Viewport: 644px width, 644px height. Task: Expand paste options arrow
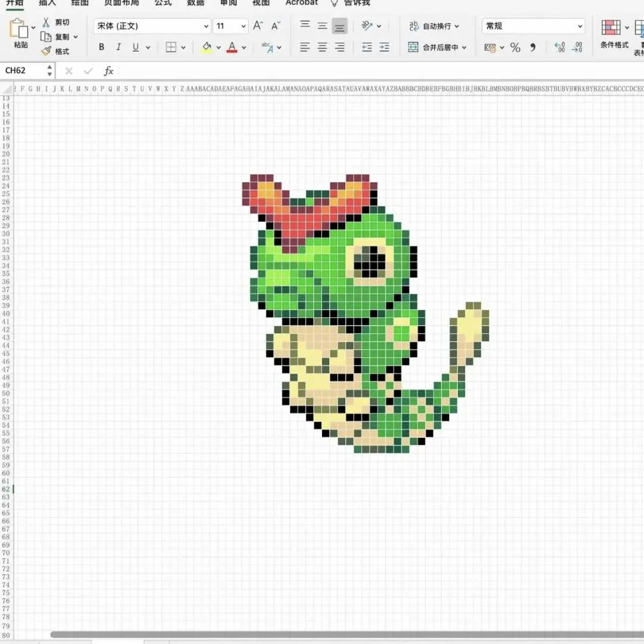click(33, 27)
